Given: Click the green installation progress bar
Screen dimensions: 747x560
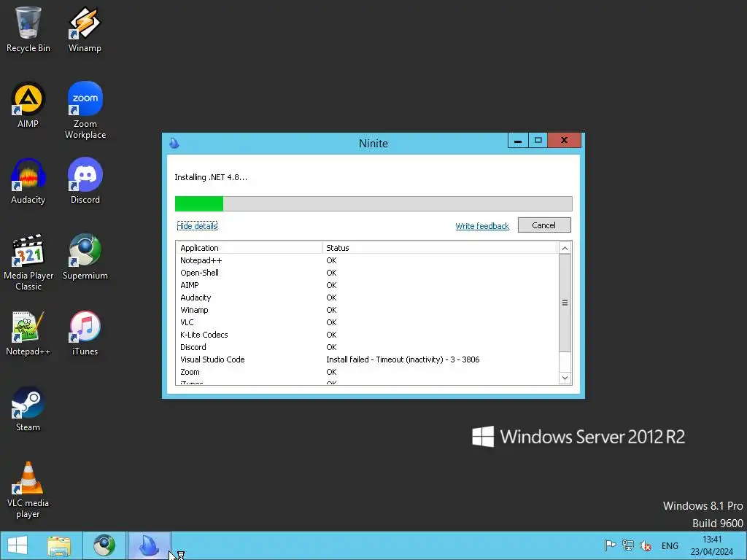Looking at the screenshot, I should click(373, 203).
